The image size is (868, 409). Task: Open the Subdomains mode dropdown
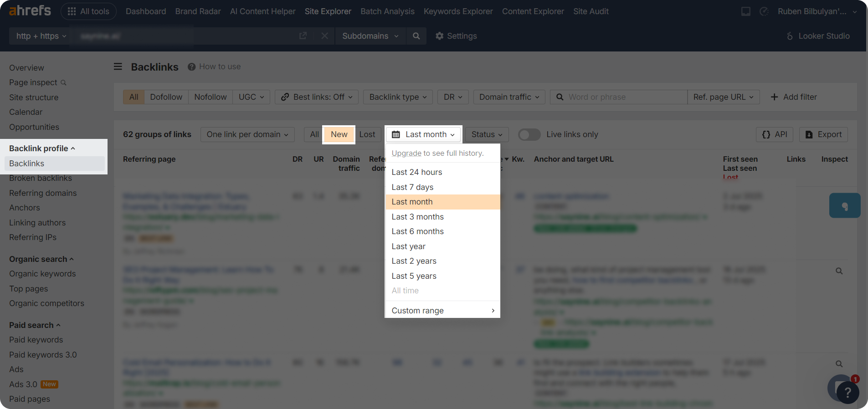[370, 36]
